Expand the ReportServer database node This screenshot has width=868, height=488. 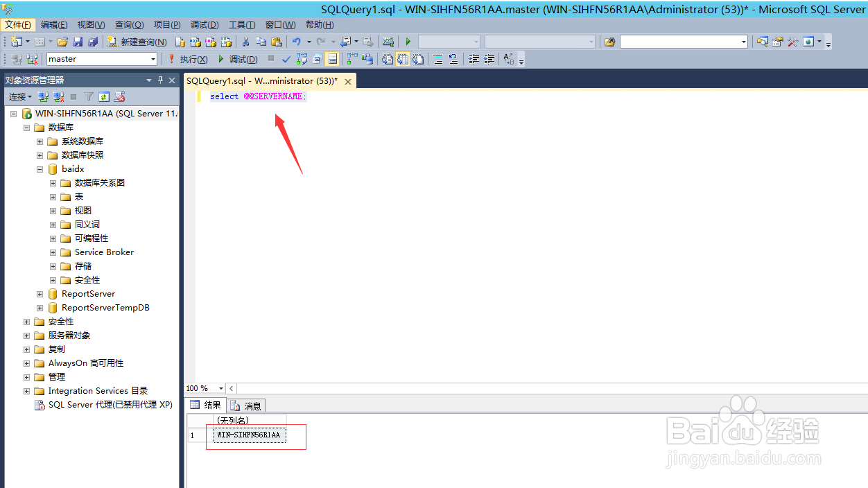click(40, 294)
